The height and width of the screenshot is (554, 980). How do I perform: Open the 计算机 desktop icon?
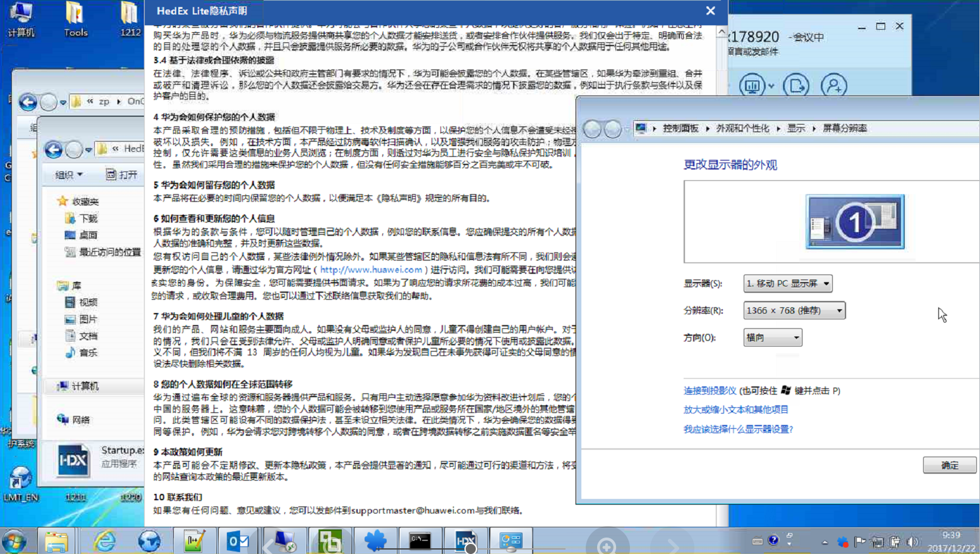click(x=21, y=19)
